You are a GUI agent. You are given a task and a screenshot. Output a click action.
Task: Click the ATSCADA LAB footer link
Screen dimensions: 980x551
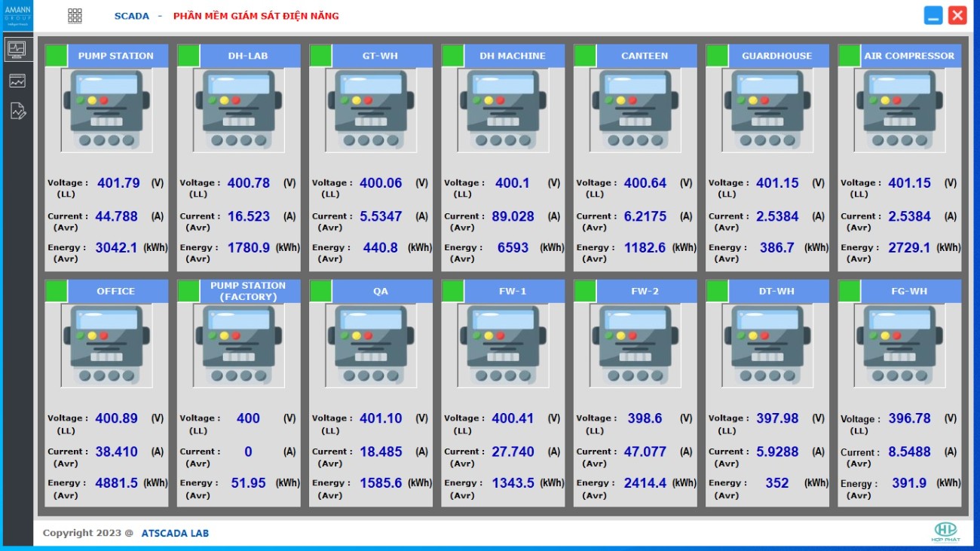[x=175, y=533]
